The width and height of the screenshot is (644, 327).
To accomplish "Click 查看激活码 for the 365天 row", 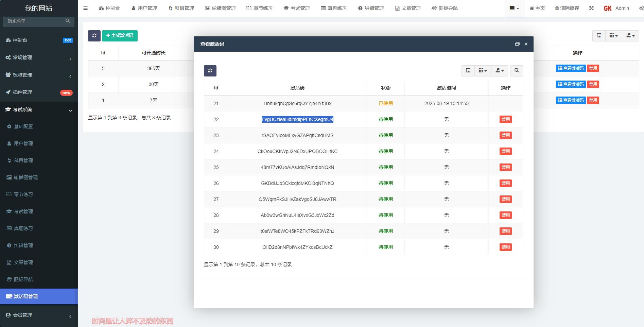I will coord(571,68).
